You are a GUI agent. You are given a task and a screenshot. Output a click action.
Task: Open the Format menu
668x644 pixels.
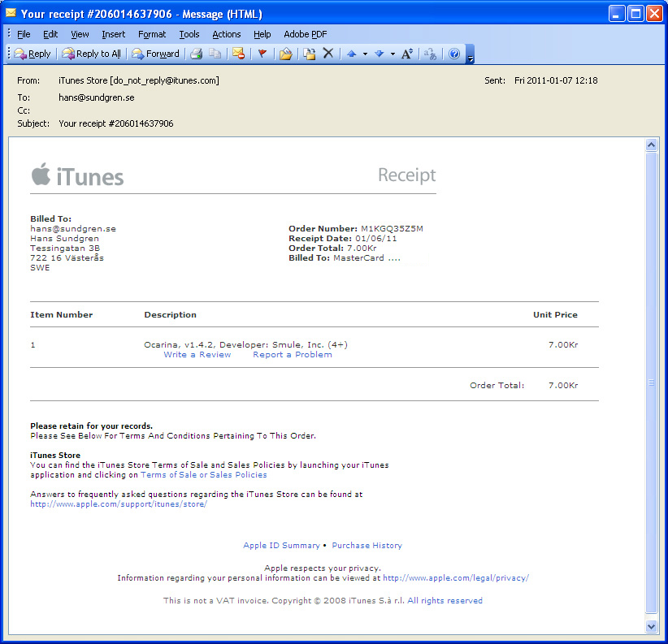click(152, 34)
